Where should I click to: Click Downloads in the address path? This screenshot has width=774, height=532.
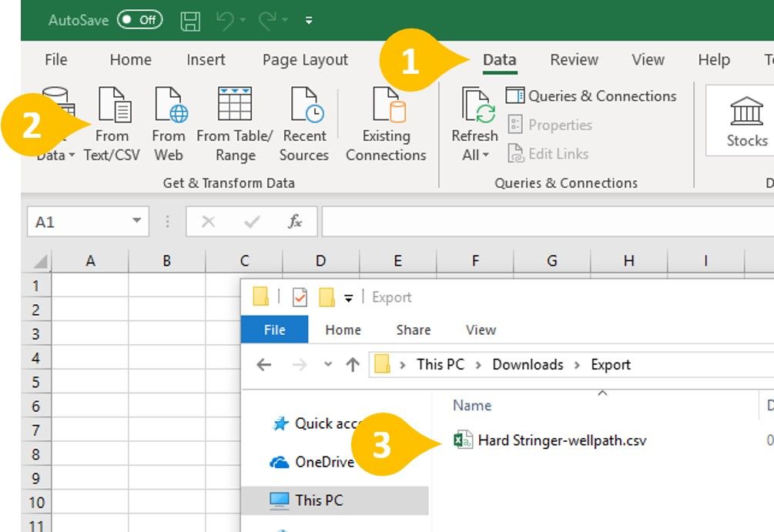coord(528,364)
